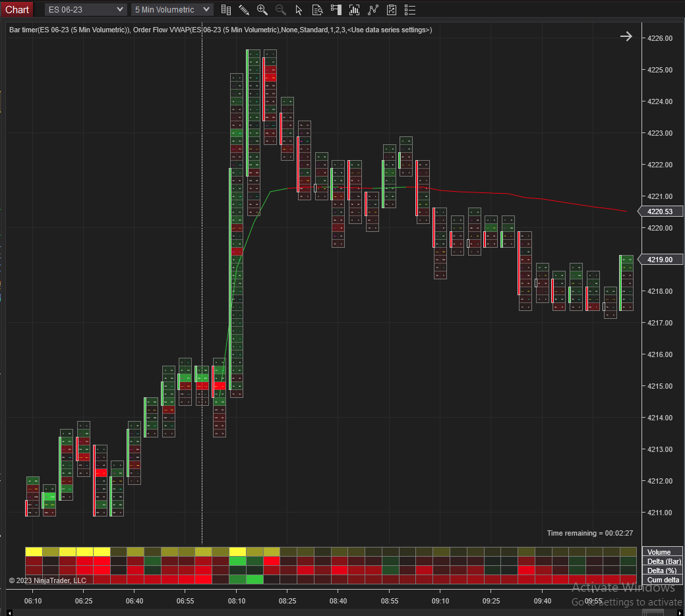Click the right arrow to scroll to the latest bar
The height and width of the screenshot is (616, 685).
pyautogui.click(x=626, y=36)
